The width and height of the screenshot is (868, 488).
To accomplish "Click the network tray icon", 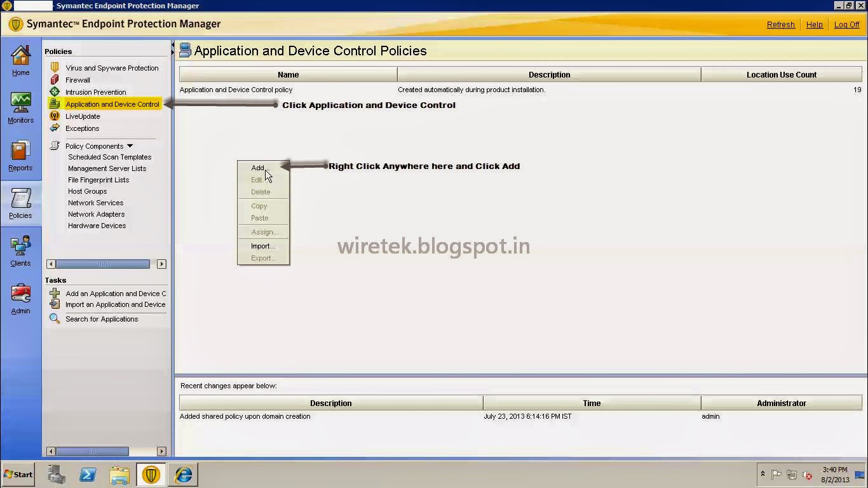I will [792, 475].
